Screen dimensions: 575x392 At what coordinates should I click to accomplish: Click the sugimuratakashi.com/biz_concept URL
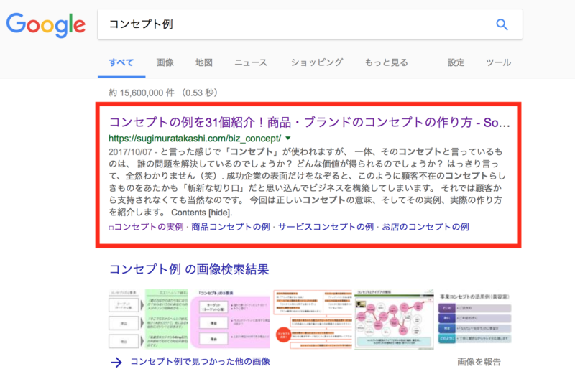[195, 139]
